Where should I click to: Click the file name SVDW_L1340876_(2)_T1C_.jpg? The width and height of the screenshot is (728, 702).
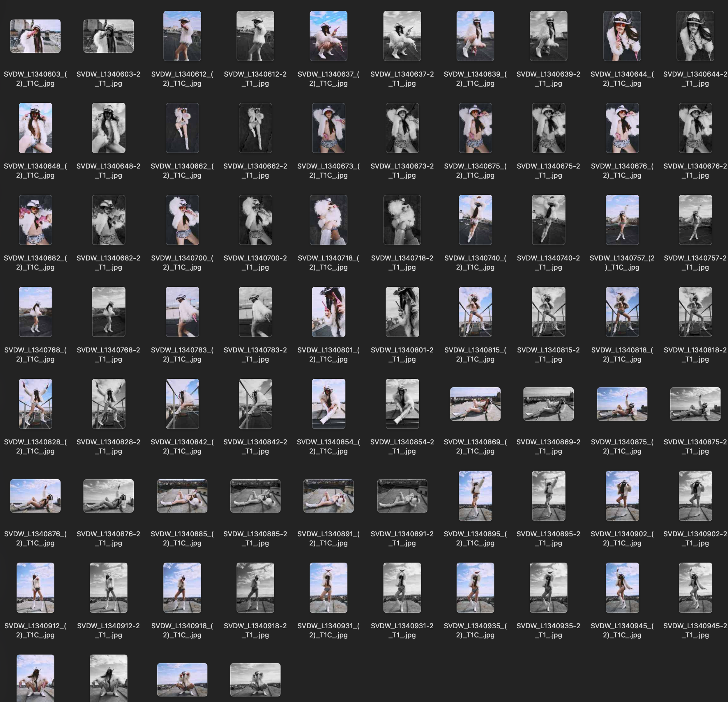point(35,538)
